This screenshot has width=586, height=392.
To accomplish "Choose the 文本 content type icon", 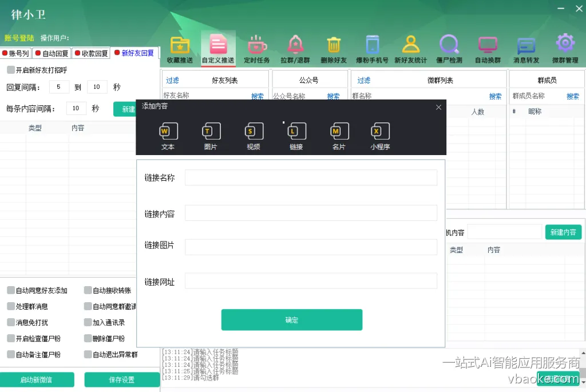I will pyautogui.click(x=168, y=136).
